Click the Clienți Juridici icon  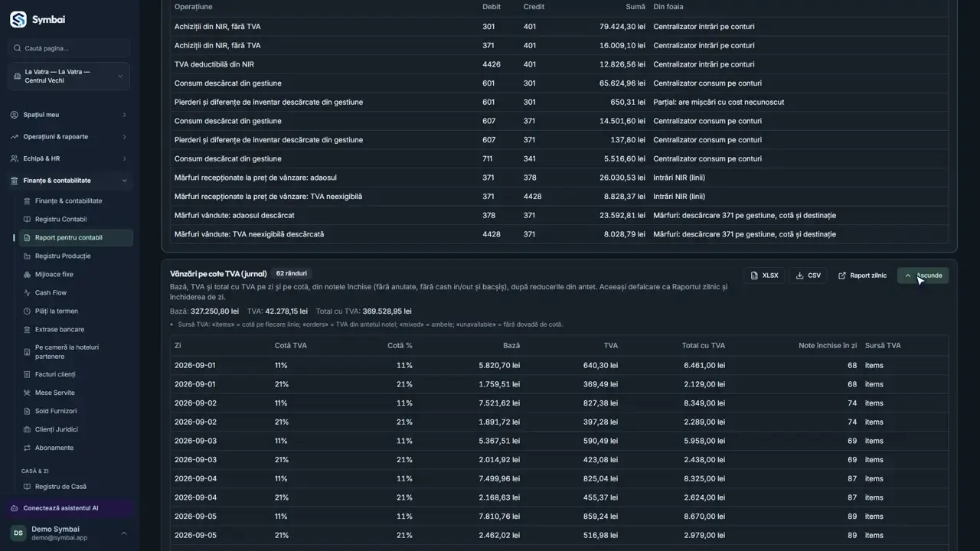click(x=28, y=430)
